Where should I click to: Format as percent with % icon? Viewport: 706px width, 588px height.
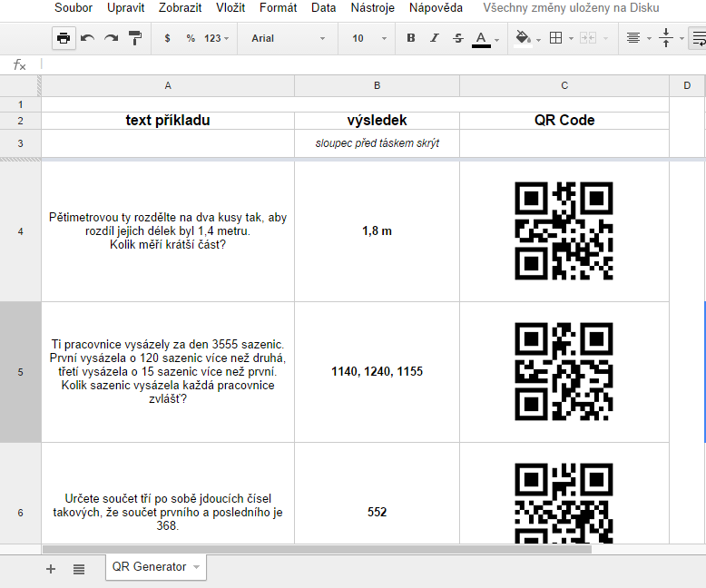click(x=191, y=38)
